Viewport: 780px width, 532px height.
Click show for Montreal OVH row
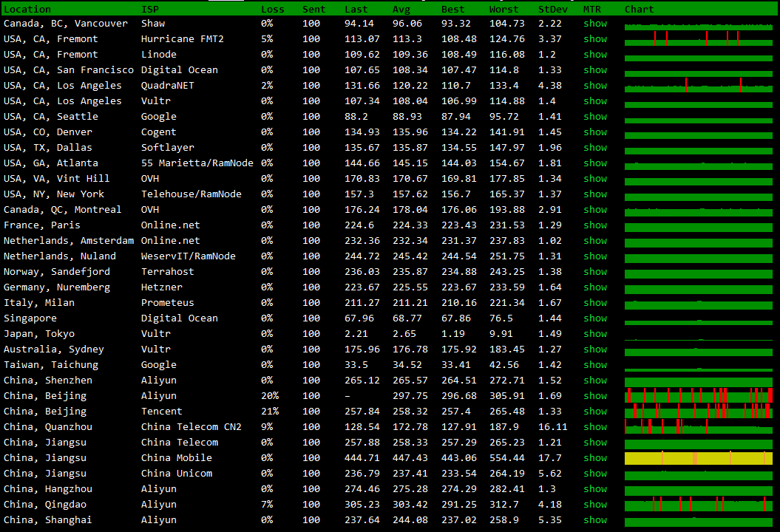tap(595, 209)
